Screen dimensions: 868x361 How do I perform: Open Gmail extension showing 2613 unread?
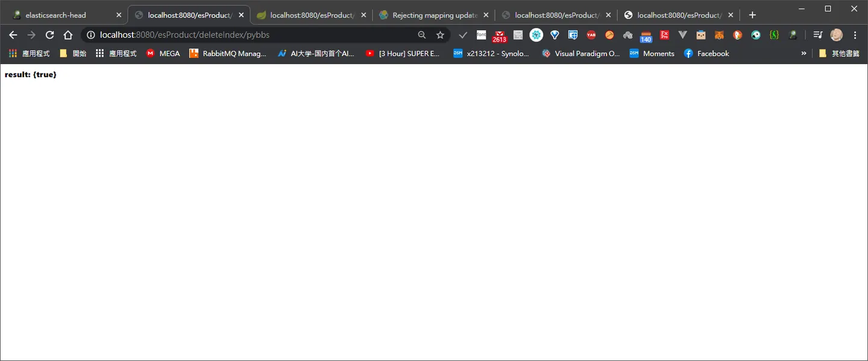(499, 36)
